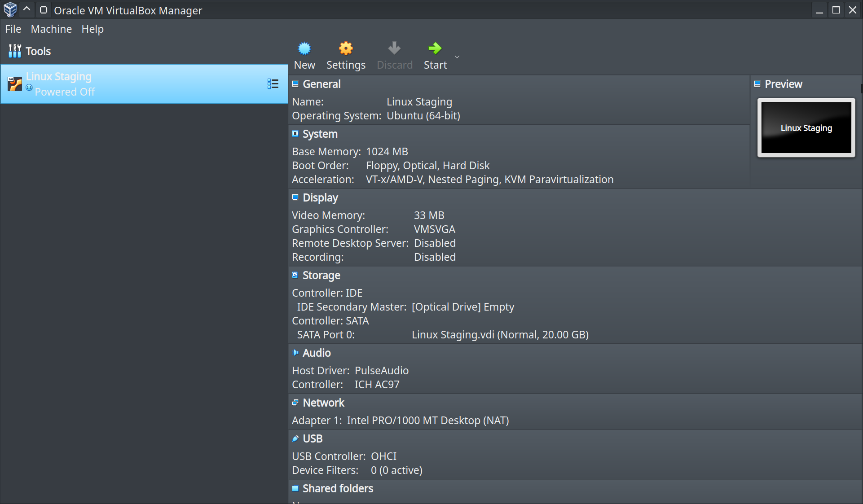863x504 pixels.
Task: Collapse the Preview section header
Action: coord(783,84)
